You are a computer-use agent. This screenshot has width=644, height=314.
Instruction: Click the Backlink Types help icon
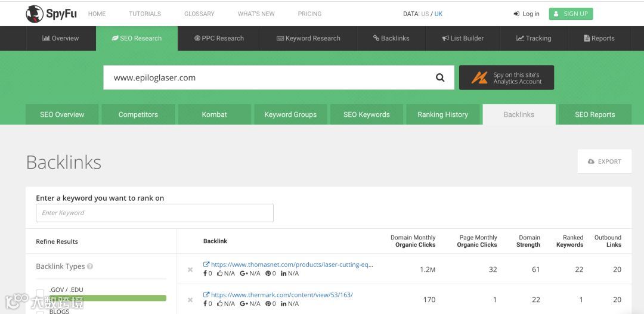(x=90, y=266)
